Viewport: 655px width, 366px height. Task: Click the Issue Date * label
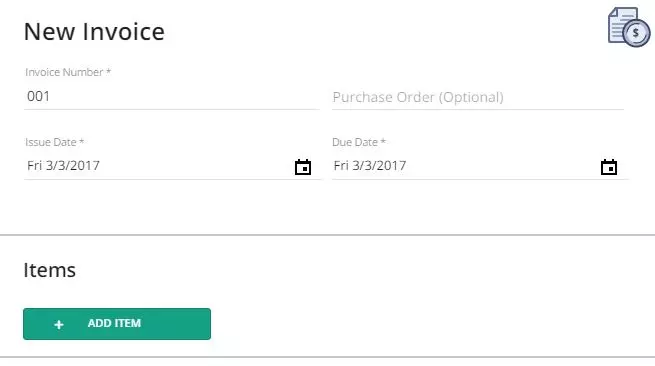click(55, 142)
